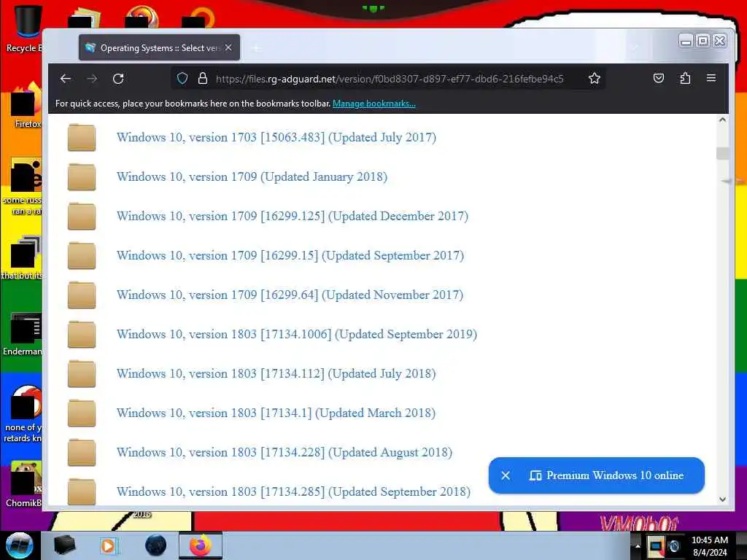Dismiss the Premium Windows 10 banner
Viewport: 747px width, 560px height.
pyautogui.click(x=506, y=475)
